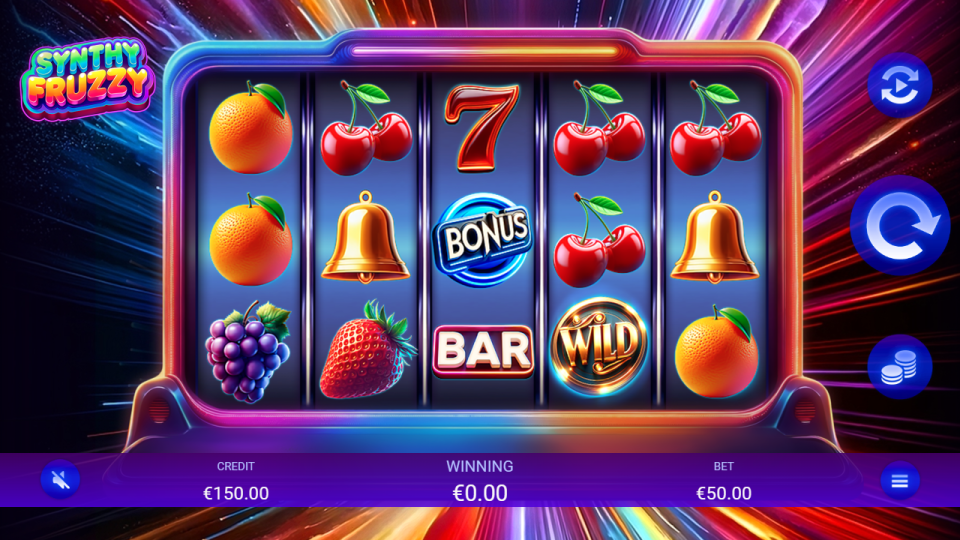This screenshot has width=960, height=540.
Task: Click the large spin button
Action: point(900,225)
